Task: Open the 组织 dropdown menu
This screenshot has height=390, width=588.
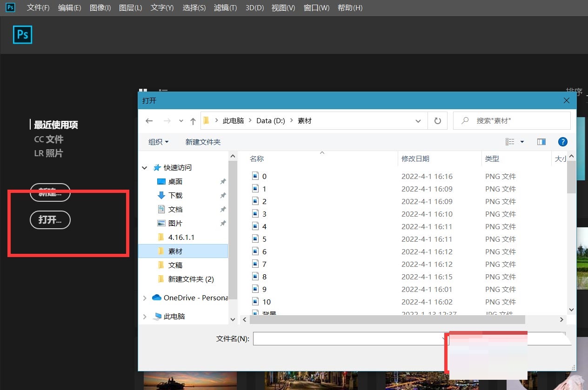Action: coord(158,142)
